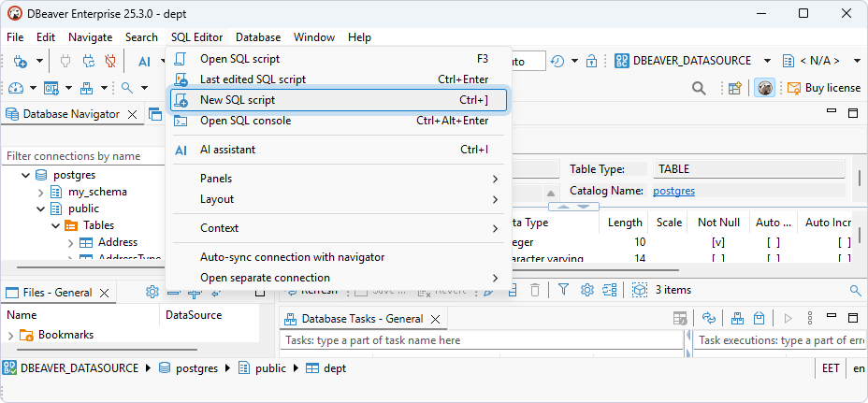The height and width of the screenshot is (403, 868).
Task: Click the search magnifier beside 3 items
Action: pyautogui.click(x=855, y=290)
